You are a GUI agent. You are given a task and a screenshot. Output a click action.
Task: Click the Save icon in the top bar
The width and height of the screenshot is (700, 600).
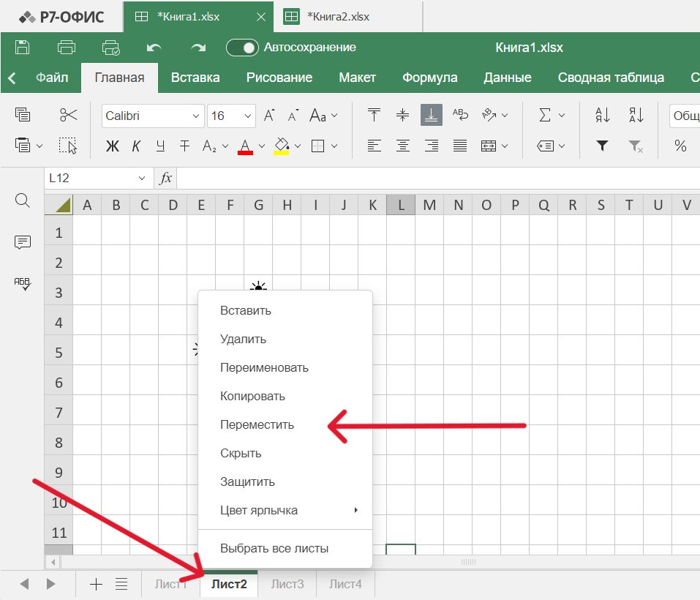23,48
